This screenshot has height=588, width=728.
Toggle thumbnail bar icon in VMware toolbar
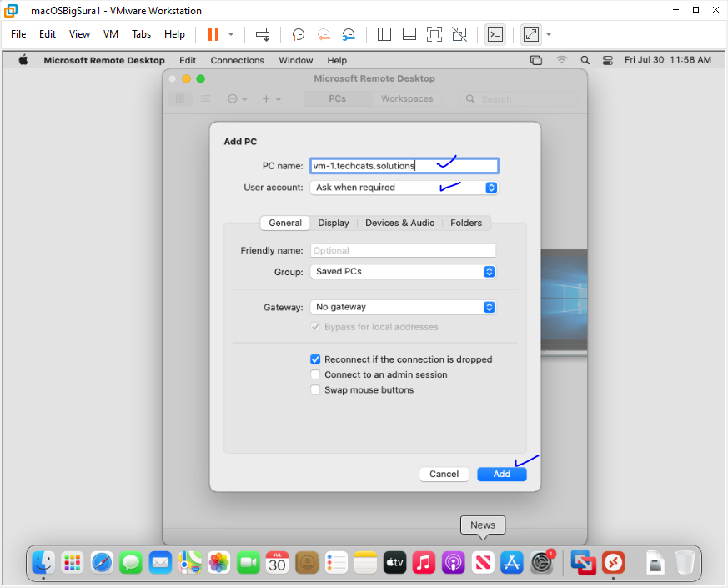[x=409, y=34]
